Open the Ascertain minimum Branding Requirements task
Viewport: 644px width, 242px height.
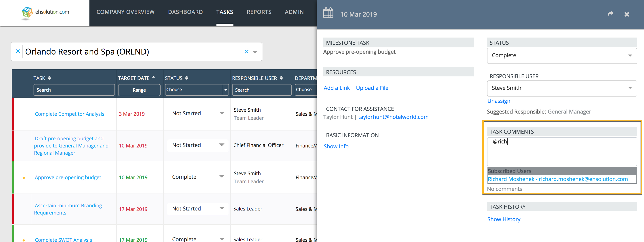[68, 209]
